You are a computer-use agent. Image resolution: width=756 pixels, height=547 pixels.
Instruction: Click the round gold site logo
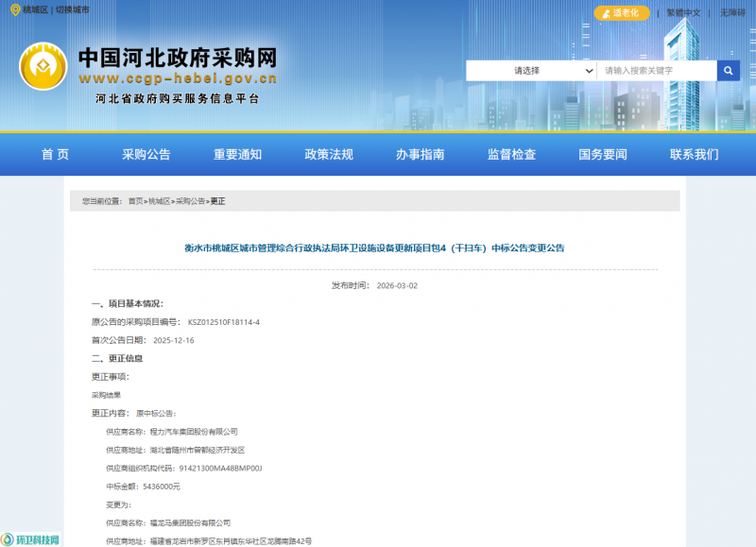43,67
